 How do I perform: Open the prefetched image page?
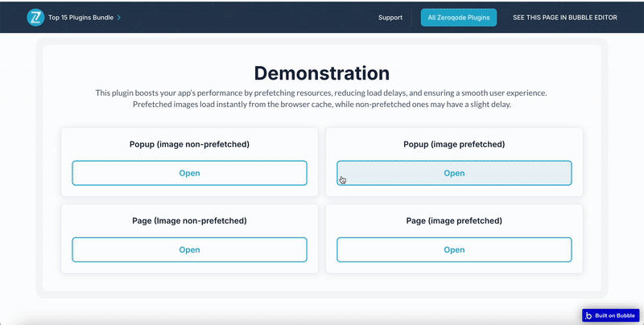coord(454,249)
